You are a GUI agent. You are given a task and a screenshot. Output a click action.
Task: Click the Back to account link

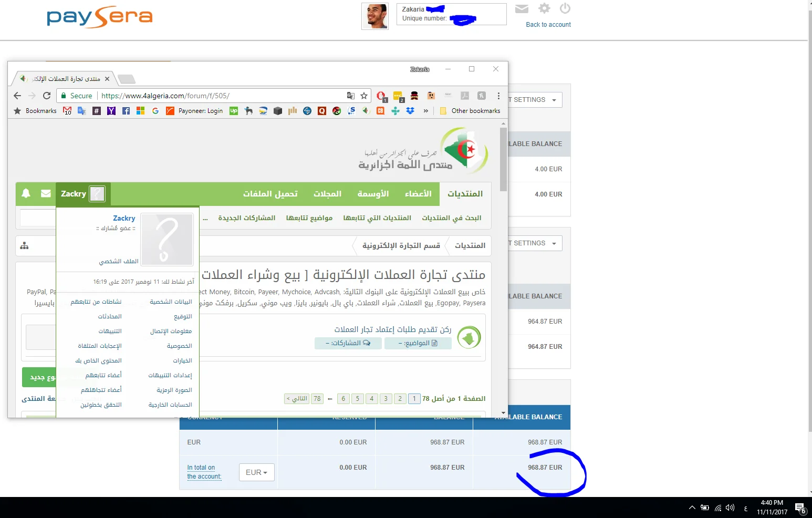[x=548, y=25]
